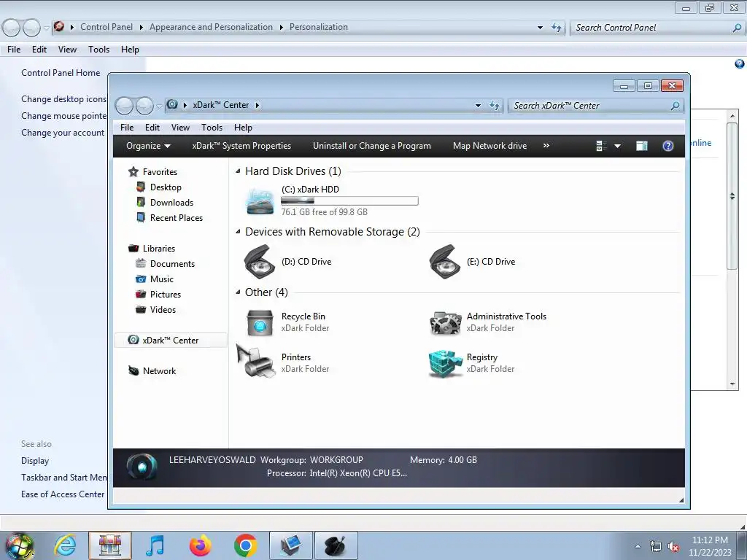Click back arrow in xDark Center window
This screenshot has width=747, height=560.
pos(124,106)
